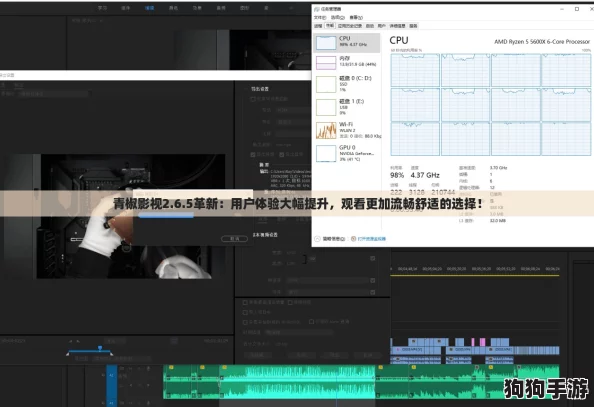Open the format dropdown in export settings
Viewport: 594px width, 407px height.
[294, 110]
